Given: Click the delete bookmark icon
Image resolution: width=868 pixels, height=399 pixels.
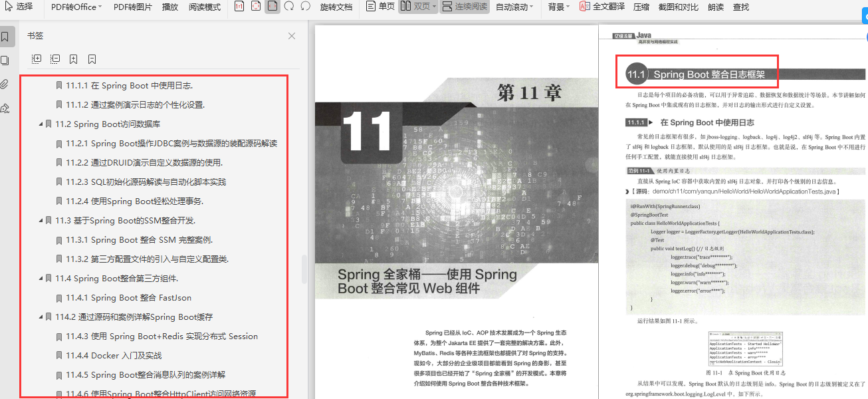Looking at the screenshot, I should coord(92,59).
